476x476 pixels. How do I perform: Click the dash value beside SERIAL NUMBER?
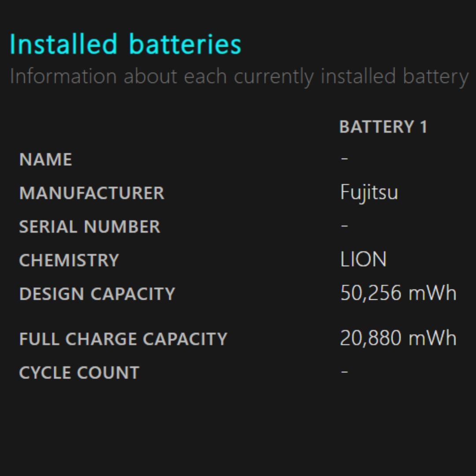[x=345, y=226]
